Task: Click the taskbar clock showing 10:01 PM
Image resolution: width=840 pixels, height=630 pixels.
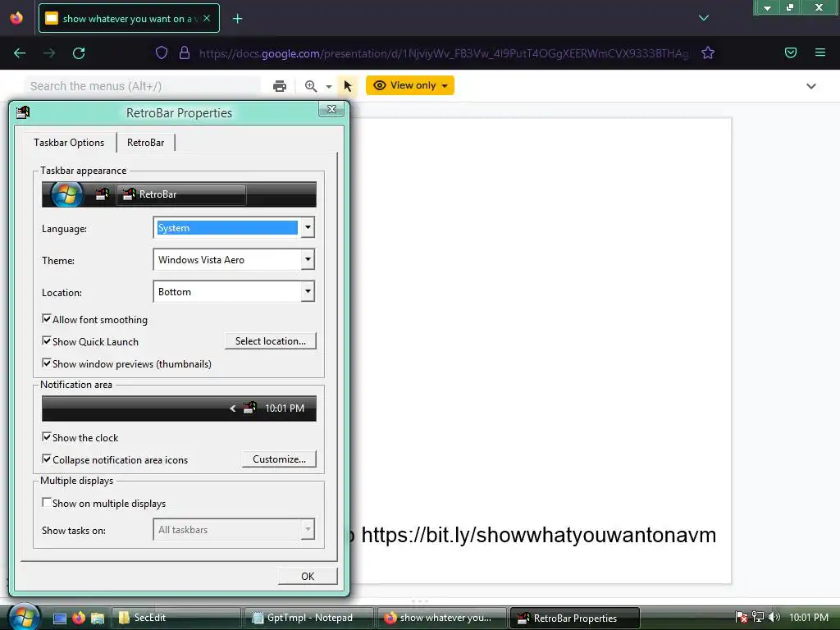Action: [809, 618]
